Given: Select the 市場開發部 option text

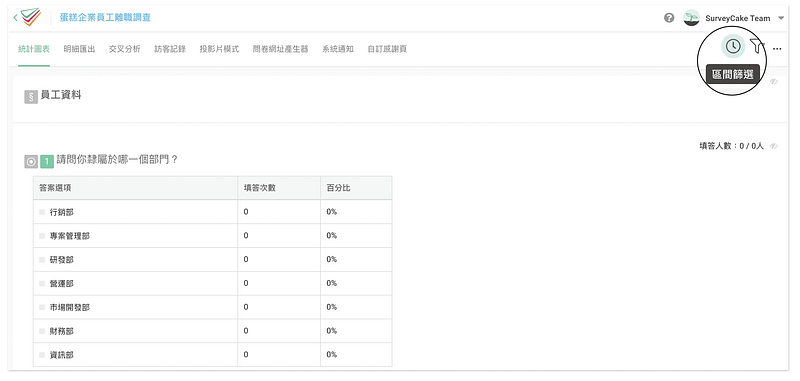Looking at the screenshot, I should click(69, 307).
